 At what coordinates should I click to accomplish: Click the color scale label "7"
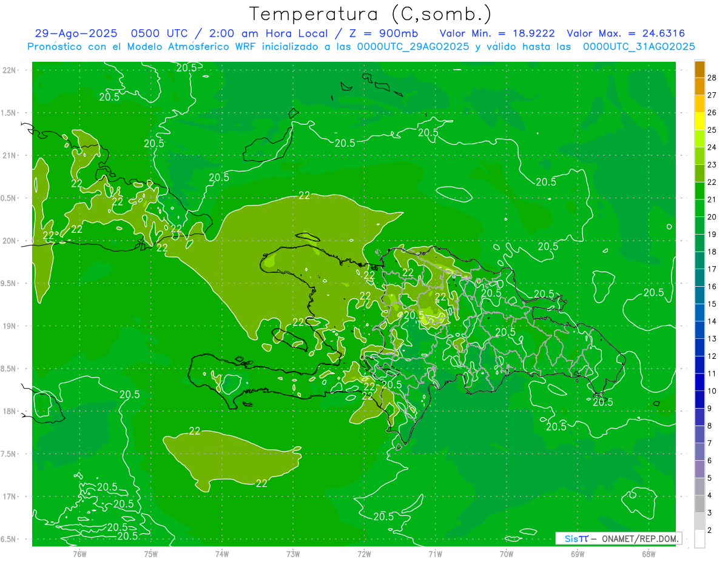pos(710,443)
